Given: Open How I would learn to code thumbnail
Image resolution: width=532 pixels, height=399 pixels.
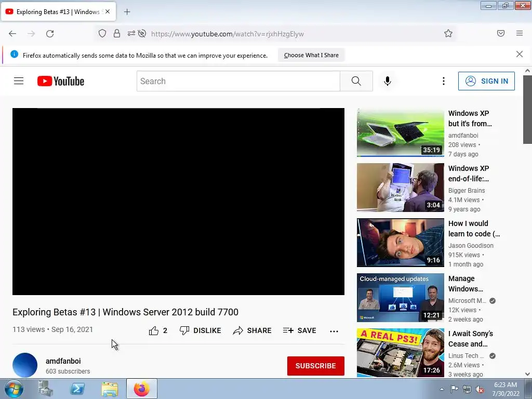Looking at the screenshot, I should tap(401, 243).
